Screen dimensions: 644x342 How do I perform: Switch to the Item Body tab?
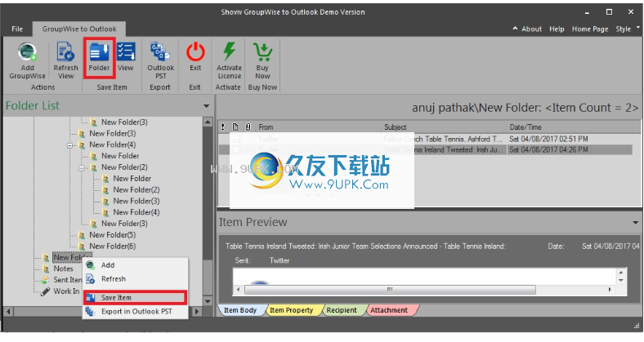coord(240,310)
